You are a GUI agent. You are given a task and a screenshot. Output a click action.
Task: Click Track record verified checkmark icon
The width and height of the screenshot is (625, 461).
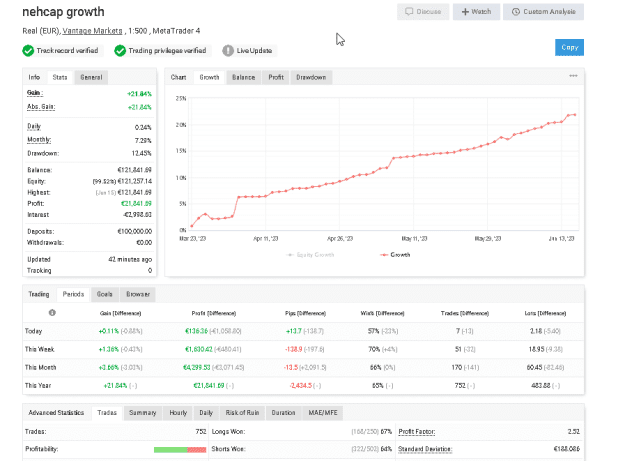[28, 51]
